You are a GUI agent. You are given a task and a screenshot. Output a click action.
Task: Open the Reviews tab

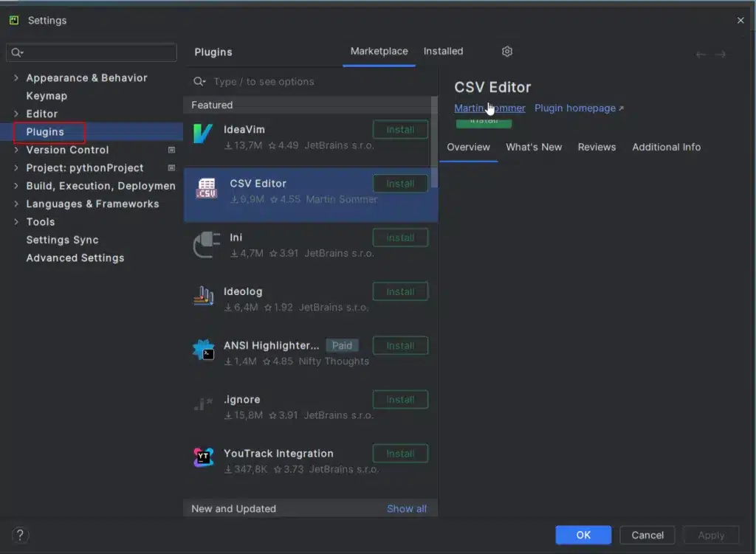coord(597,147)
